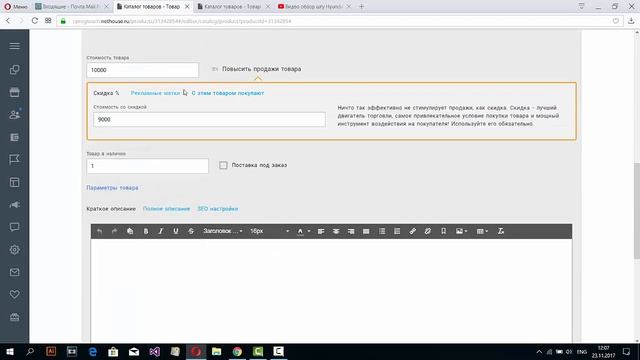Align text right in editor

point(351,231)
